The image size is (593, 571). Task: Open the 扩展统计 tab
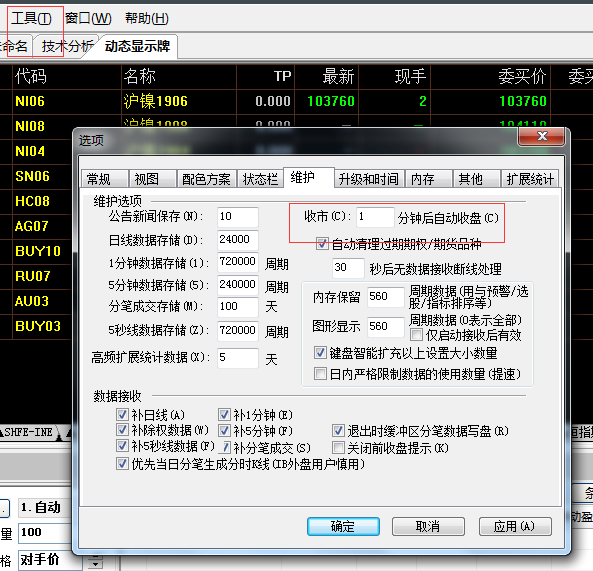click(530, 178)
